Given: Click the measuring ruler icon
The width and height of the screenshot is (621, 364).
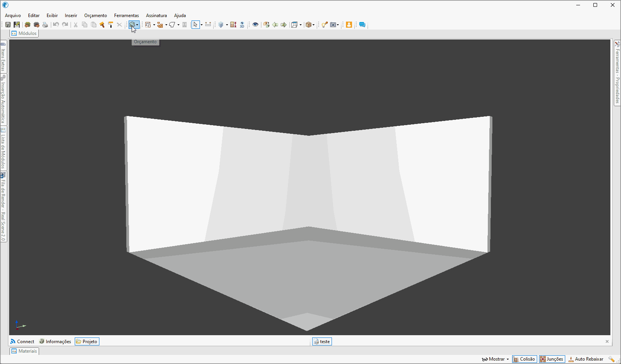Looking at the screenshot, I should click(208, 25).
